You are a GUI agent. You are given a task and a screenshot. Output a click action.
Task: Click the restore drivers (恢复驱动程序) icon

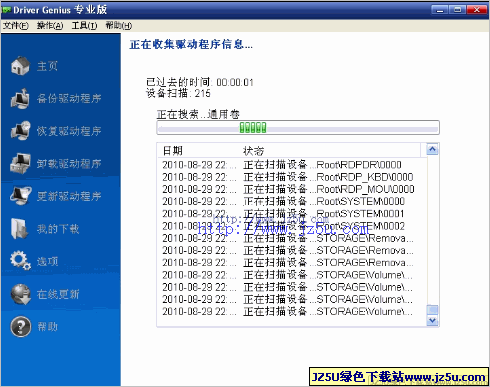(20, 131)
